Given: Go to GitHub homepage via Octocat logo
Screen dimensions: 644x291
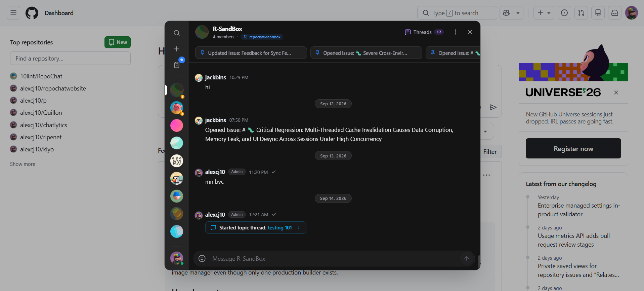Looking at the screenshot, I should tap(32, 13).
